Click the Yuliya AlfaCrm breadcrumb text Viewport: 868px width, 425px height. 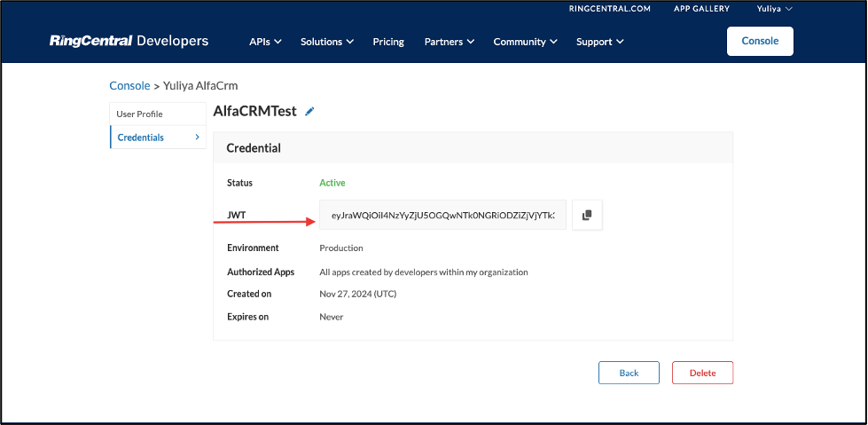point(200,86)
